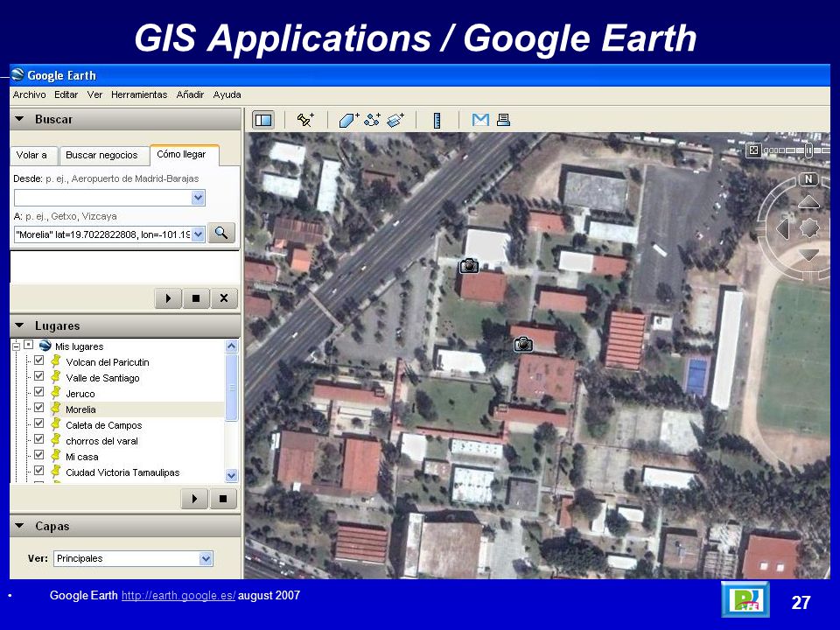Click the pushpin icon beside Mi casa
This screenshot has width=840, height=630.
tap(55, 456)
